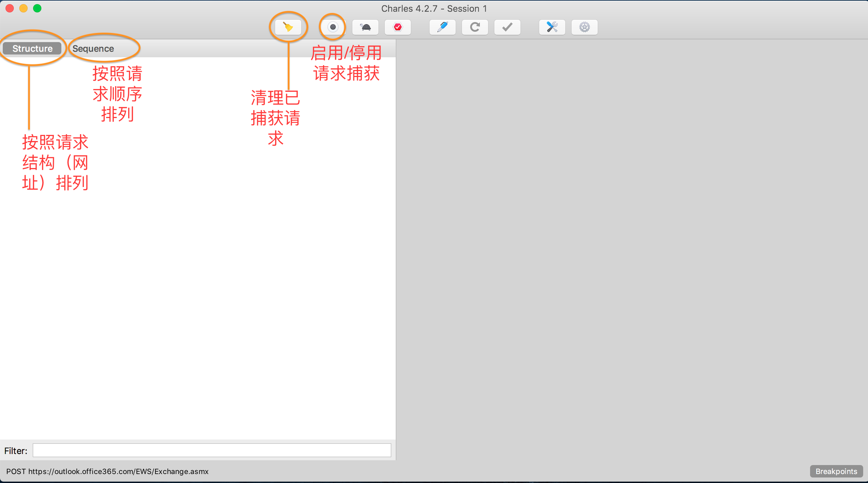This screenshot has width=868, height=483.
Task: Switch to the Structure view tab
Action: pyautogui.click(x=32, y=49)
